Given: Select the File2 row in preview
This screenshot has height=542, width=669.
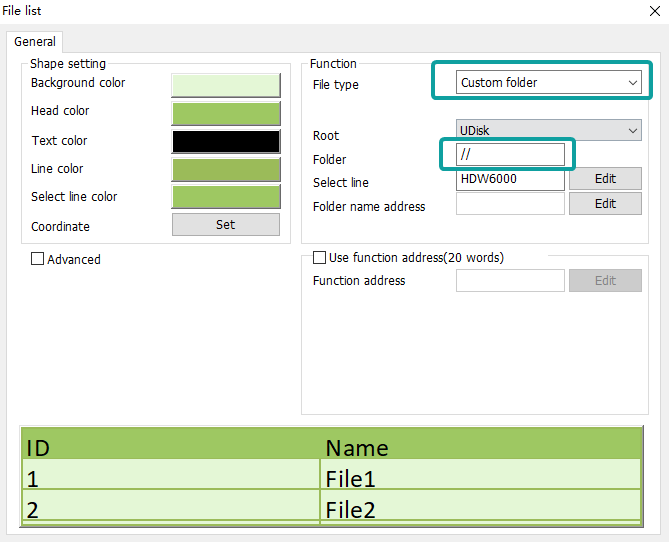Looking at the screenshot, I should (x=330, y=509).
